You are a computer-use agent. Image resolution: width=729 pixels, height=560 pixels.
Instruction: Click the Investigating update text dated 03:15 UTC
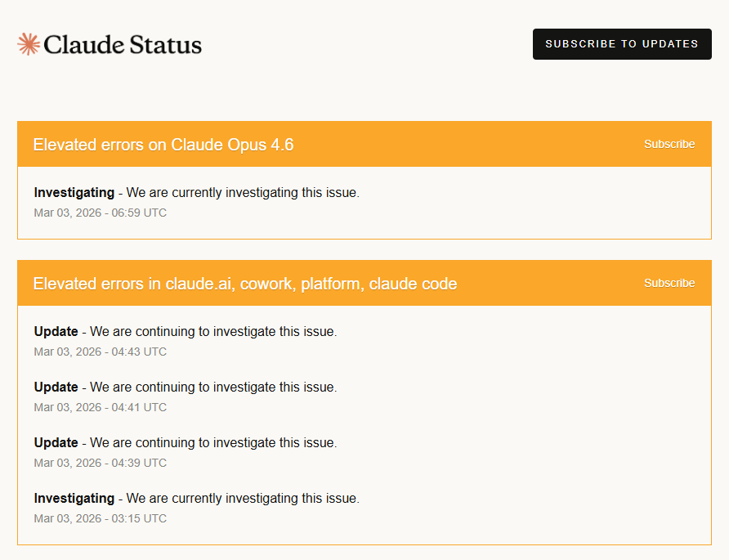tap(197, 498)
